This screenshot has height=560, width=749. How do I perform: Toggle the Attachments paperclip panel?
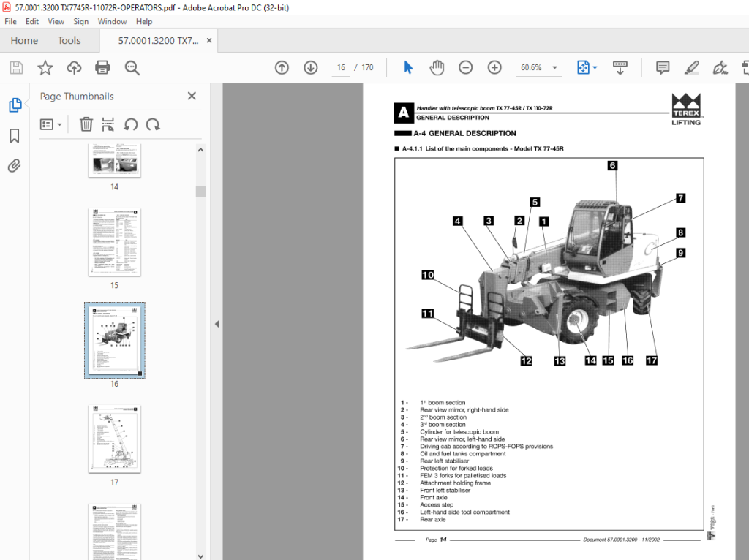coord(15,166)
